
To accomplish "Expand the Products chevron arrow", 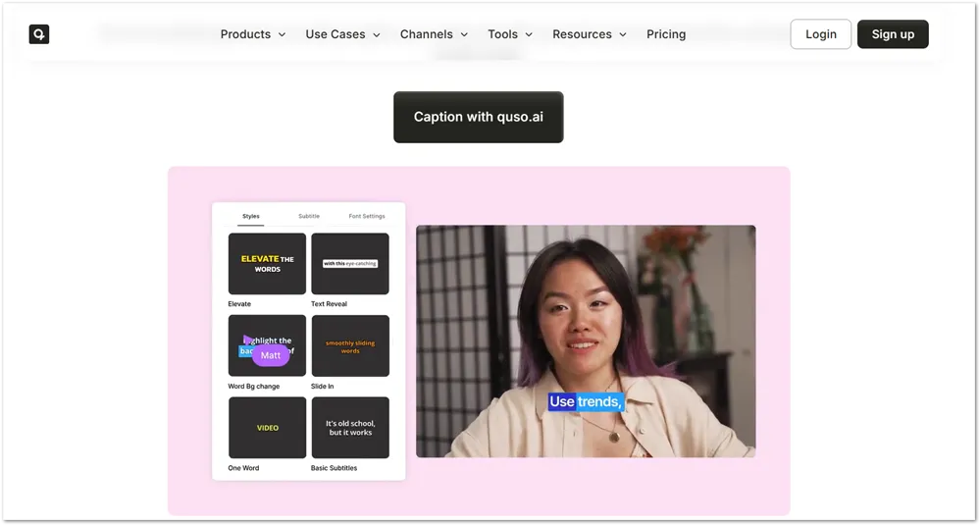I will (x=282, y=35).
